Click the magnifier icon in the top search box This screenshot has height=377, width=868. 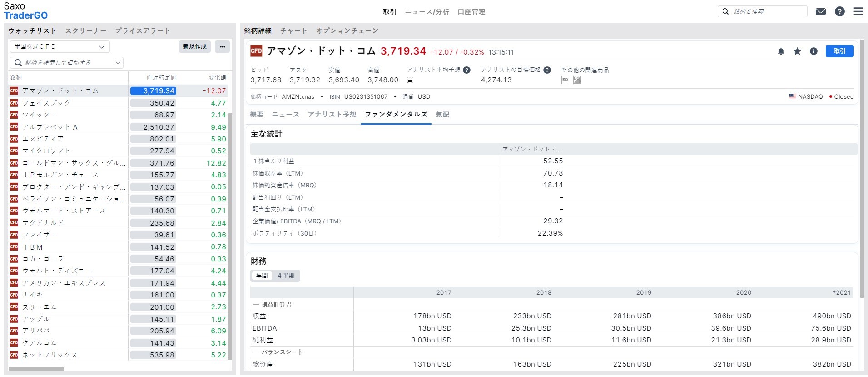click(725, 11)
